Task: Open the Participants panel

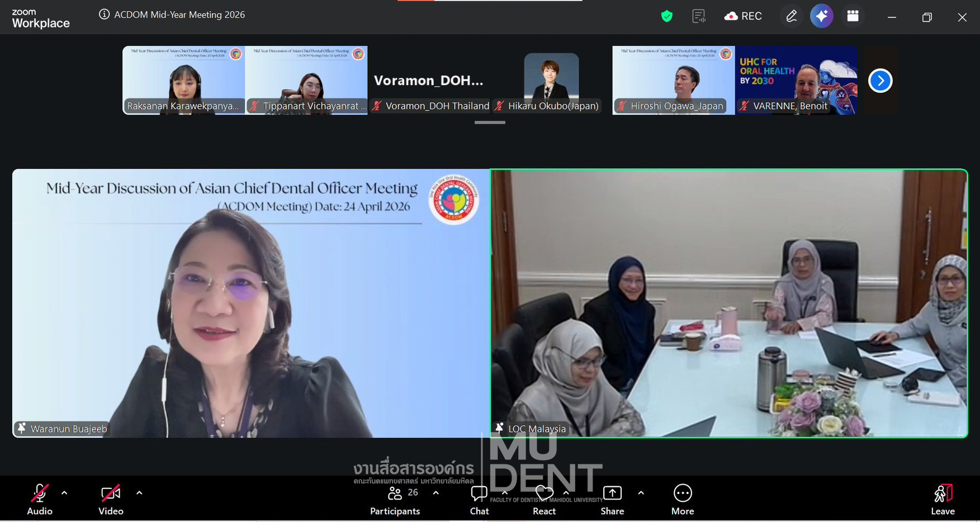Action: tap(395, 499)
